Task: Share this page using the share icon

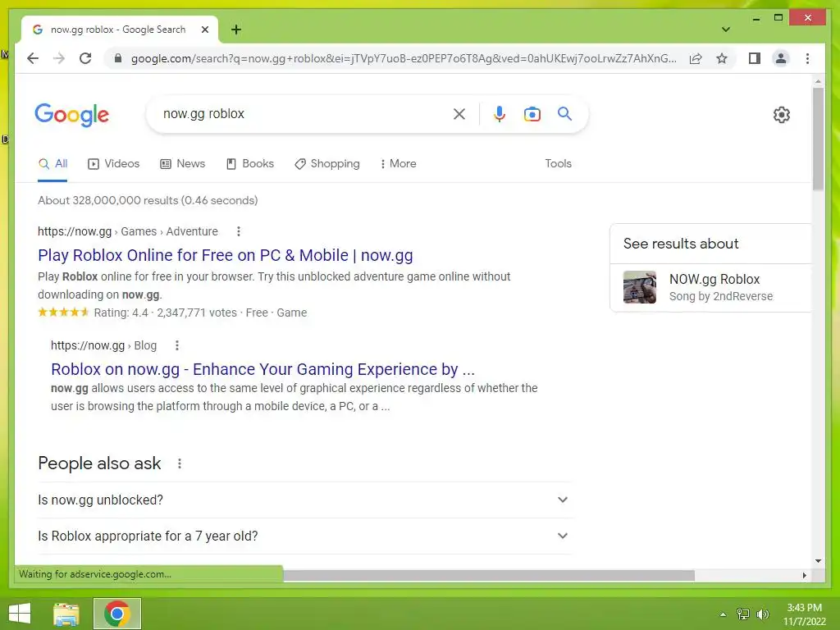Action: [696, 58]
